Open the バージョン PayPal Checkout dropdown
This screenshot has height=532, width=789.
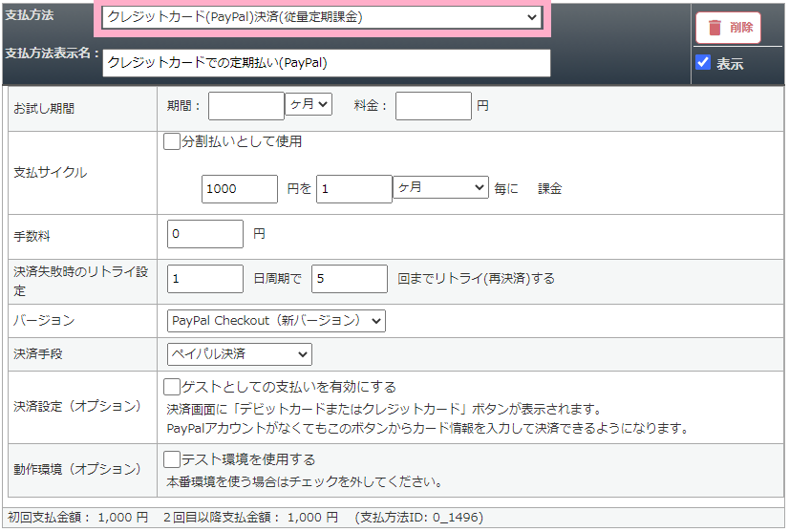(x=276, y=321)
